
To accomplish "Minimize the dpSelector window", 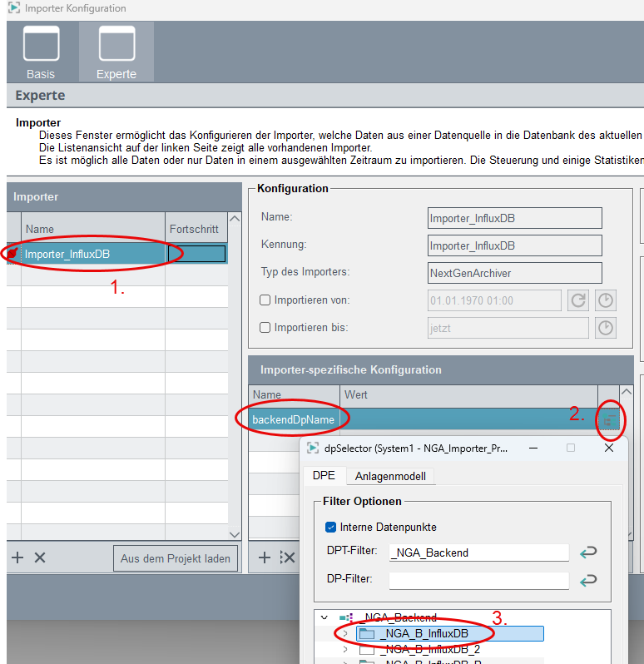I will 533,448.
